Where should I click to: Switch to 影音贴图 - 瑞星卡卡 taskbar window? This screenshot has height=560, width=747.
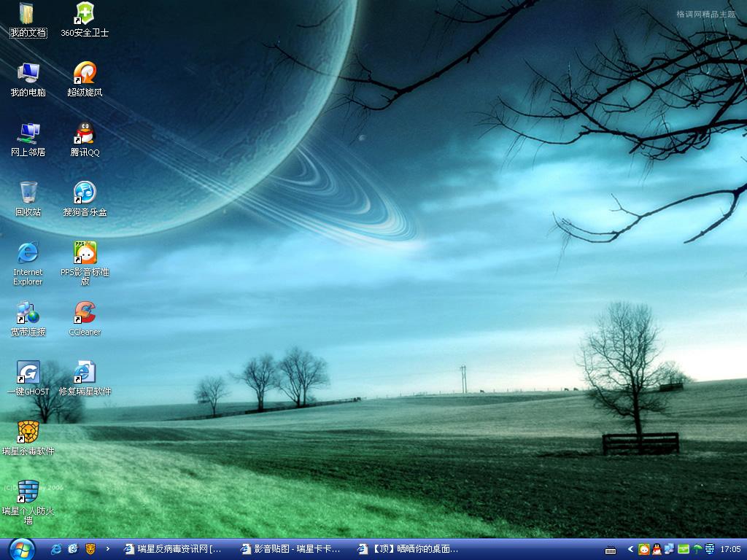(290, 549)
